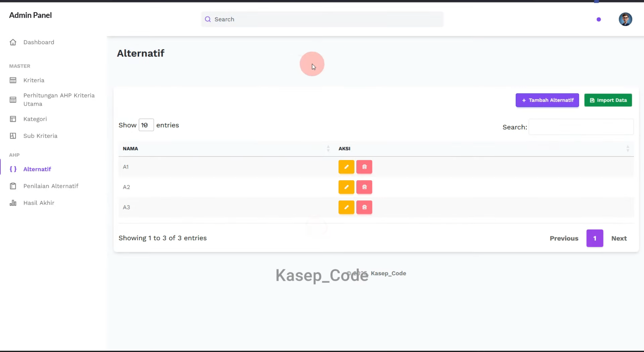644x352 pixels.
Task: Click the Kategori layout icon
Action: 13,119
